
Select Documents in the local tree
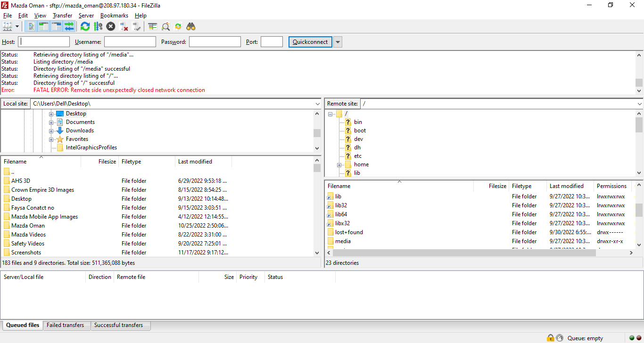click(80, 122)
